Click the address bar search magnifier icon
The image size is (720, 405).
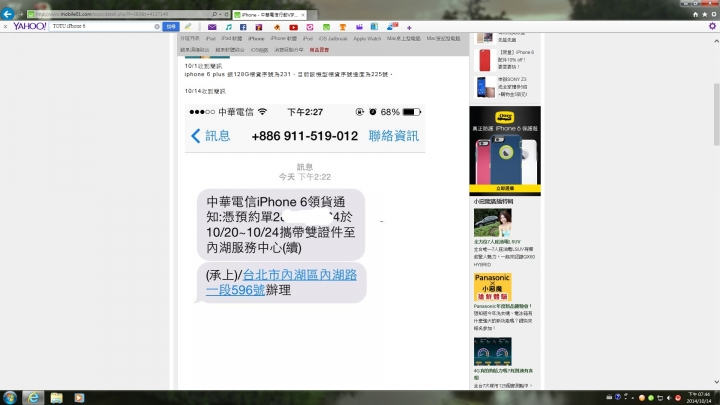pyautogui.click(x=214, y=15)
